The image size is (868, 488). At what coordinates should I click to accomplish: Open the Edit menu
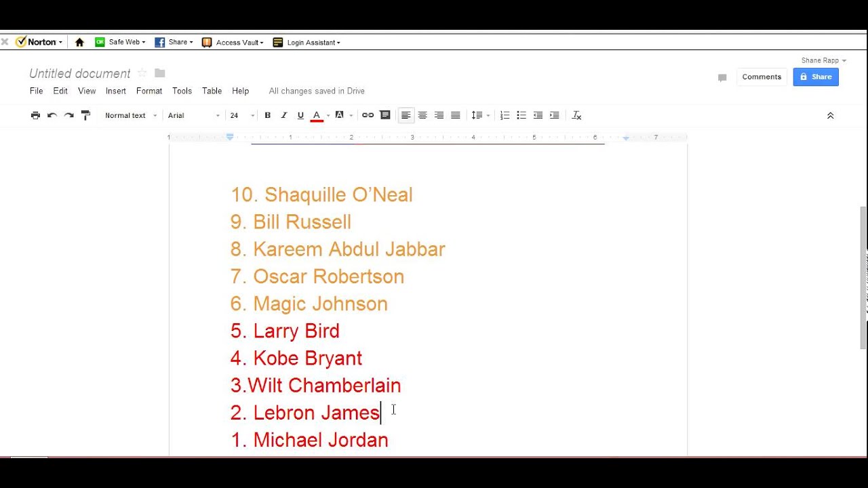click(60, 91)
